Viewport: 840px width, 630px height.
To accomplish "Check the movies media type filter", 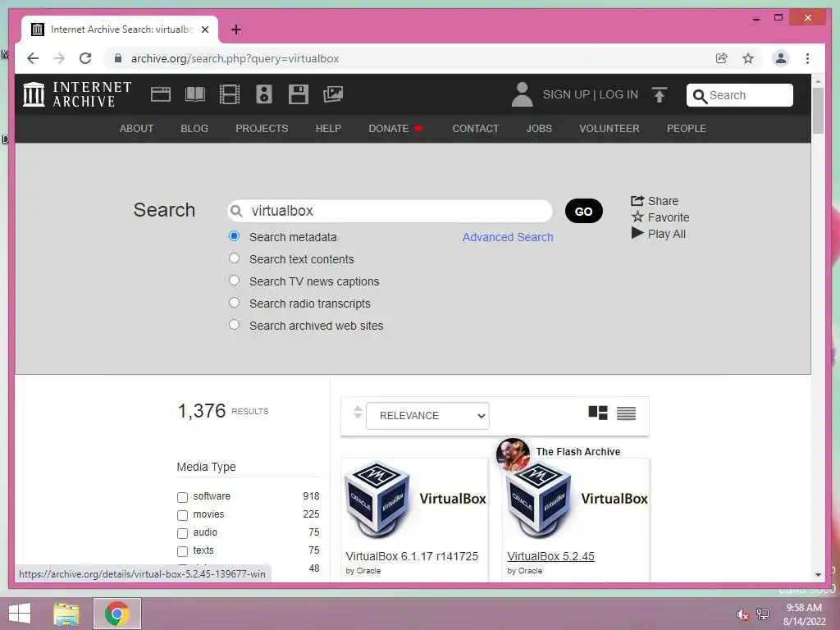I will 182,515.
